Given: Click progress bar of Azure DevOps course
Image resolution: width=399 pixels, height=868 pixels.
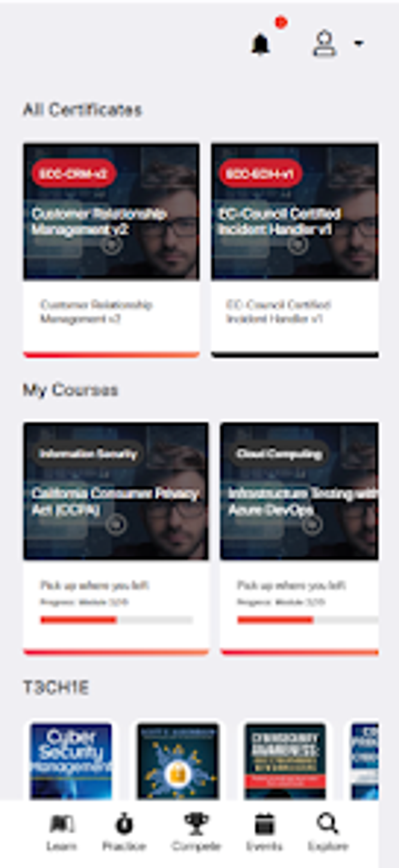Looking at the screenshot, I should click(307, 620).
